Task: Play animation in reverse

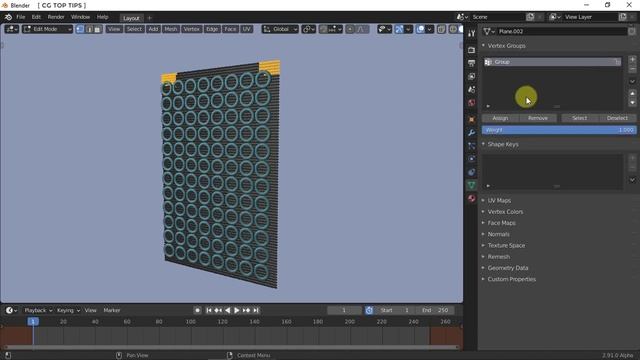Action: click(x=227, y=310)
